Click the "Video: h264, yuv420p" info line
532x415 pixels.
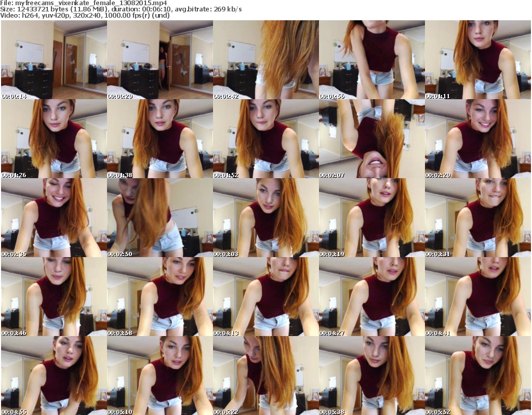85,15
